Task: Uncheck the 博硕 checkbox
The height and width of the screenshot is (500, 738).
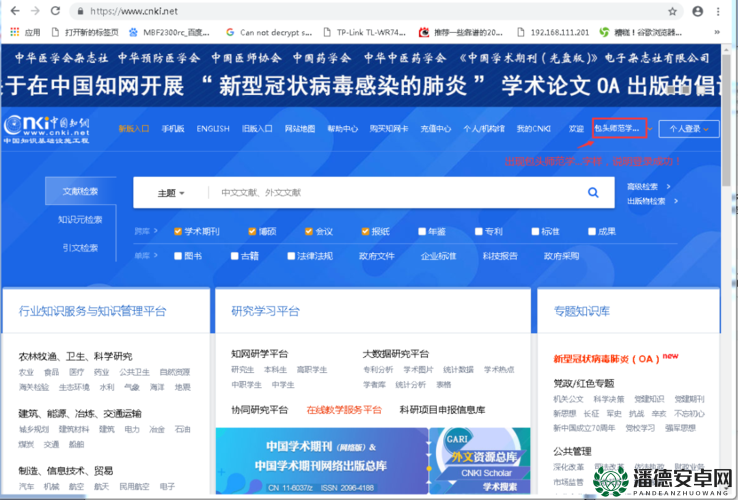Action: [x=252, y=231]
